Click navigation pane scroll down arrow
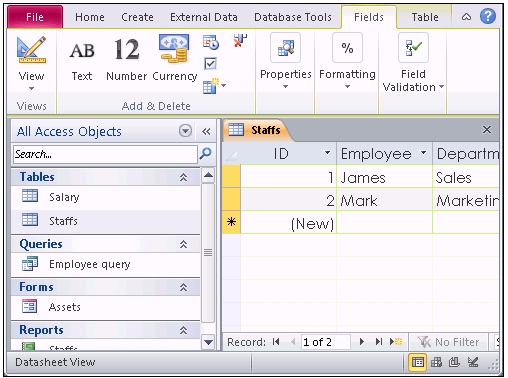The width and height of the screenshot is (508, 378). pyautogui.click(x=208, y=342)
